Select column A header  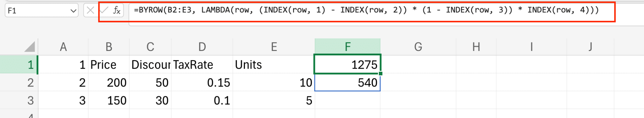click(63, 47)
